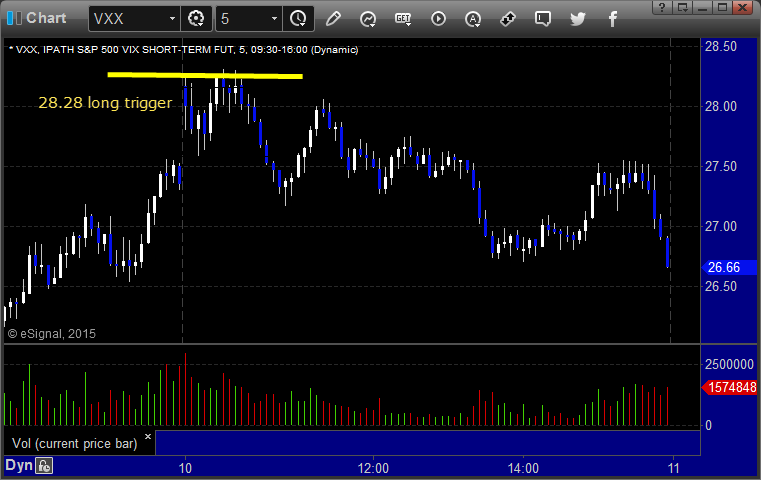This screenshot has width=761, height=480.
Task: Click the 26.50 price axis label
Action: (721, 286)
